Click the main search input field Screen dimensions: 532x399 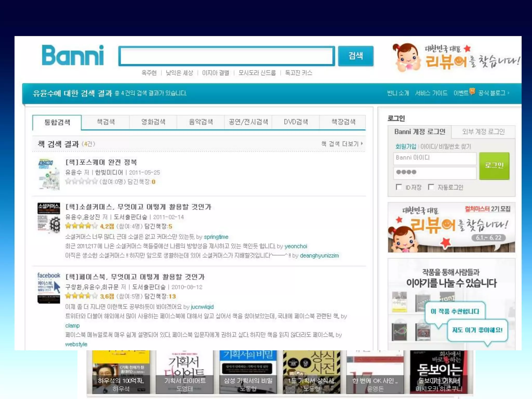click(227, 56)
